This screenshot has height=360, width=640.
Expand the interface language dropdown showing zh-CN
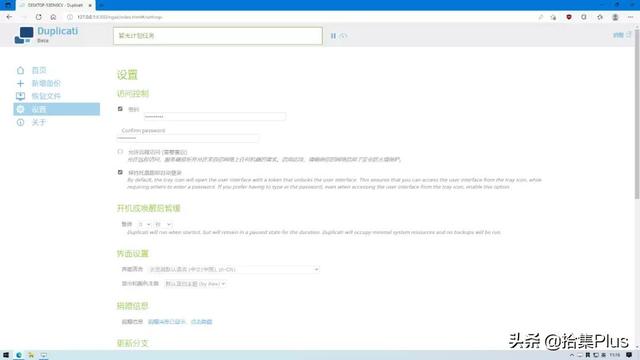233,269
